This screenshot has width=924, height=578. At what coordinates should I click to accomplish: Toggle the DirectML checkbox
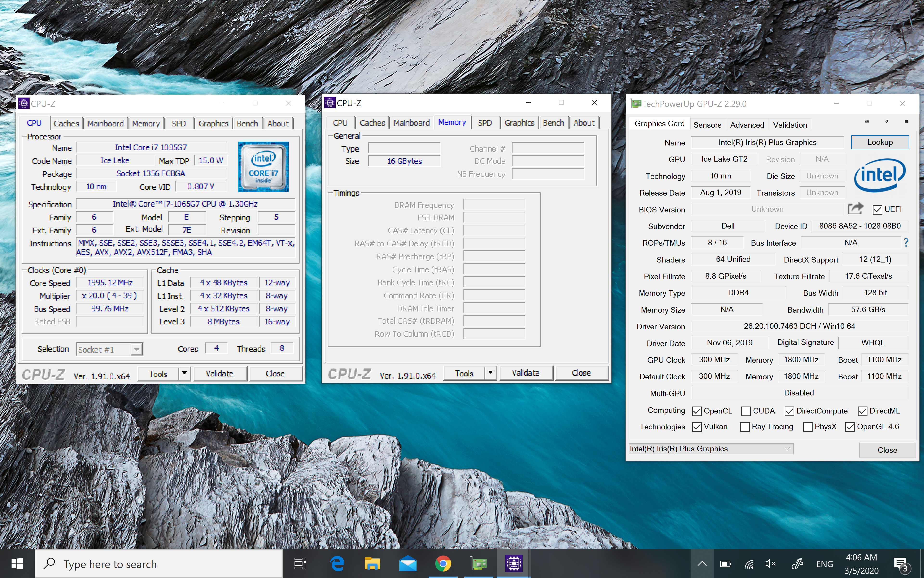(862, 411)
